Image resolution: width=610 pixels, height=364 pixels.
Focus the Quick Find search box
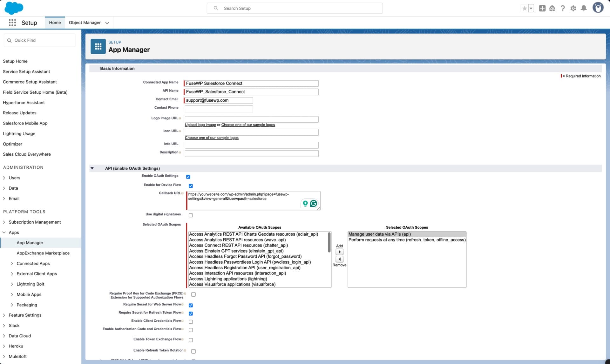40,40
